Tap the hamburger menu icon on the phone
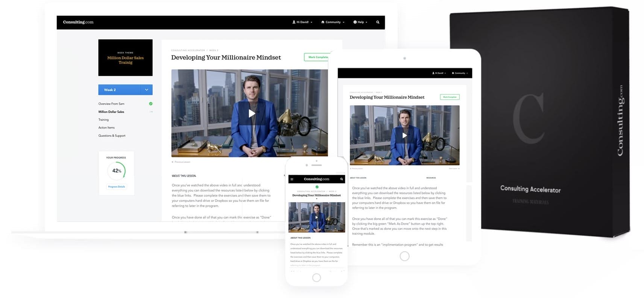This screenshot has width=644, height=298. tap(292, 179)
